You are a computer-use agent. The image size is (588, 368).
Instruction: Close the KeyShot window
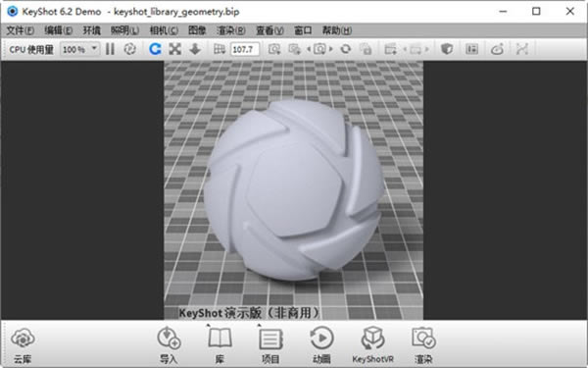570,11
